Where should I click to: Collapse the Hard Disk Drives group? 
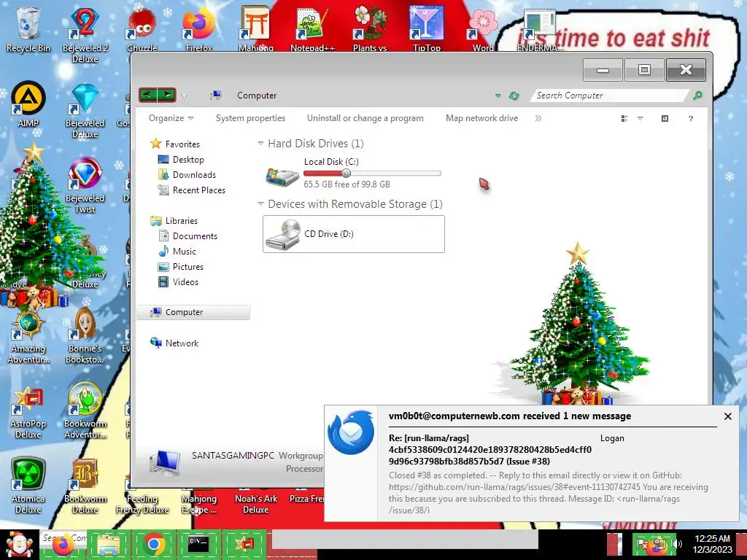[260, 144]
